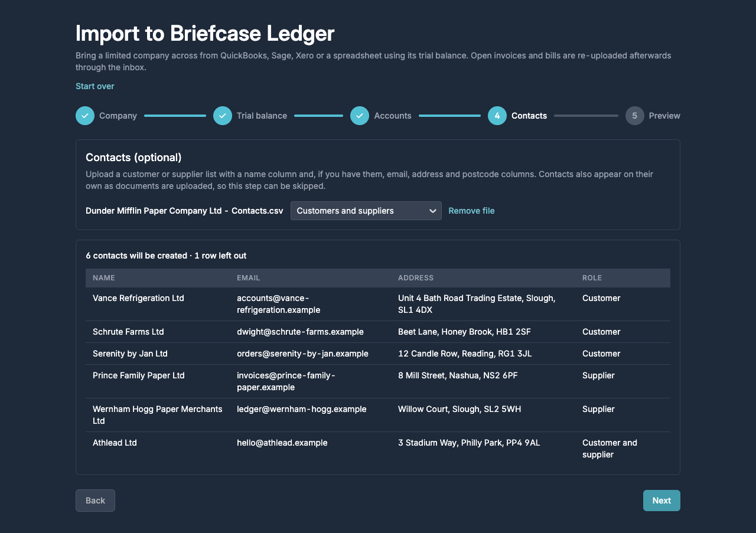Click the Remove file link
The width and height of the screenshot is (756, 533).
(471, 211)
